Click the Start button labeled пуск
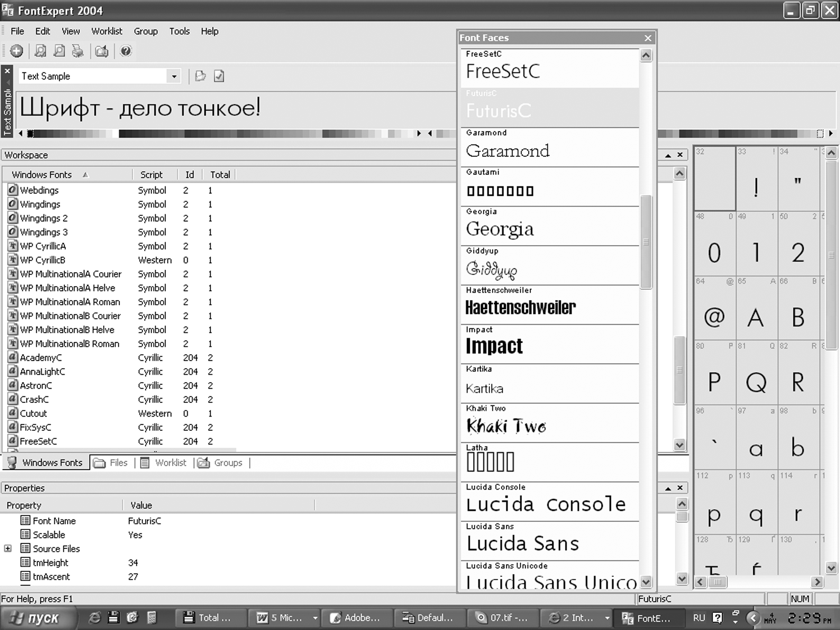The height and width of the screenshot is (630, 840). 38,618
